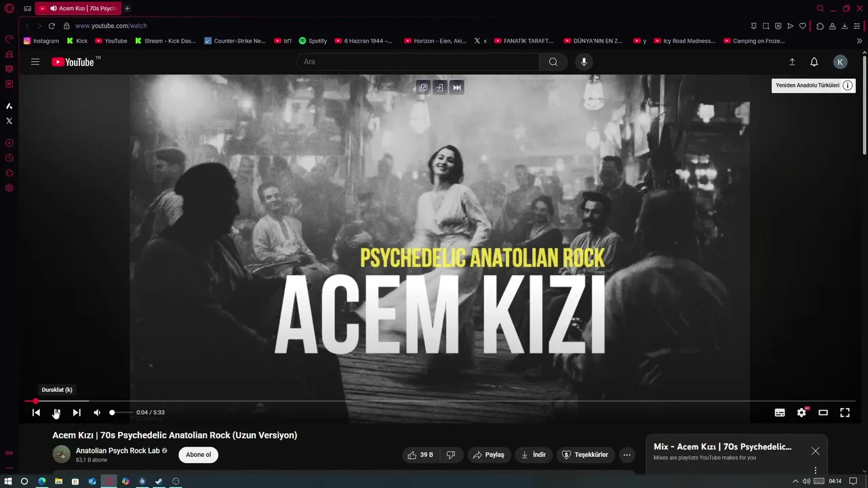Screen dimensions: 868x488
Task: Dislike the video thumbs down
Action: click(x=451, y=455)
